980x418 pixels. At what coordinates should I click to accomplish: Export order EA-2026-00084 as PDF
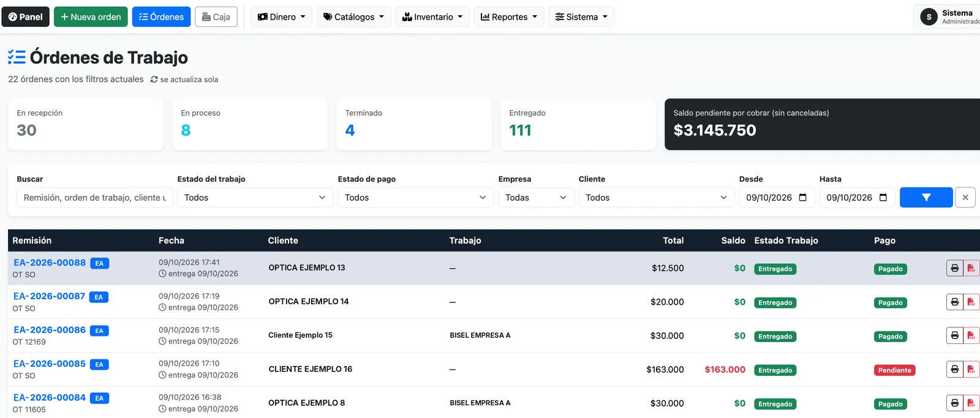(x=971, y=403)
